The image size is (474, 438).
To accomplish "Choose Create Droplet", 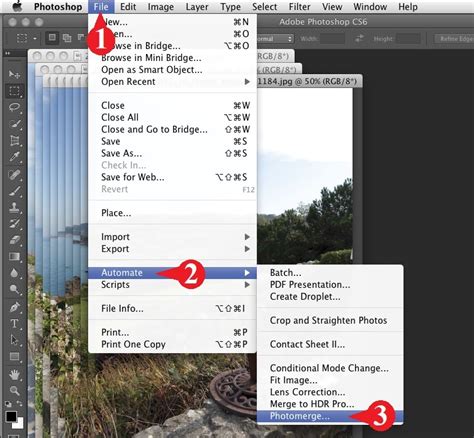I will pos(330,296).
